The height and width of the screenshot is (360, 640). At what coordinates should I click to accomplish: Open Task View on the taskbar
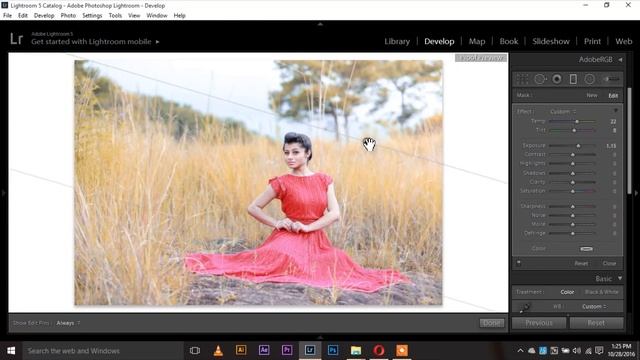pyautogui.click(x=195, y=350)
